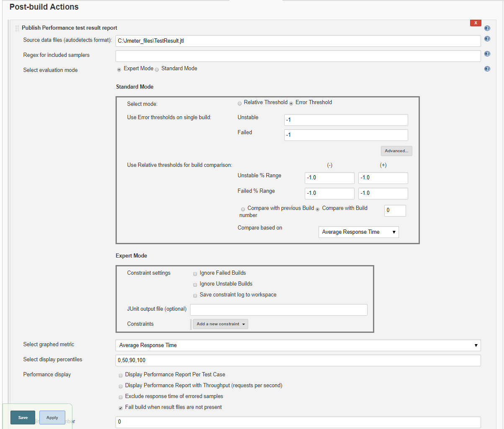Open help for Source data files field
Image resolution: width=504 pixels, height=429 pixels.
click(487, 39)
